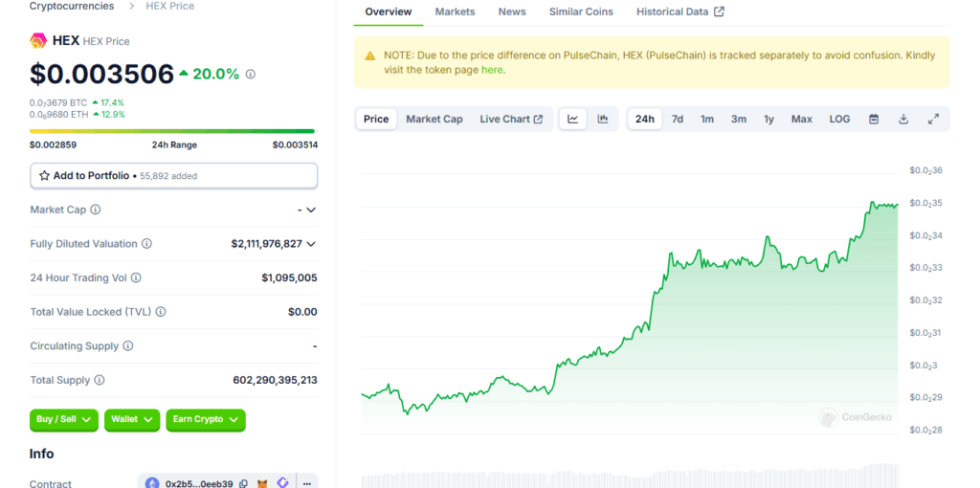Switch to the Markets tab

(455, 11)
